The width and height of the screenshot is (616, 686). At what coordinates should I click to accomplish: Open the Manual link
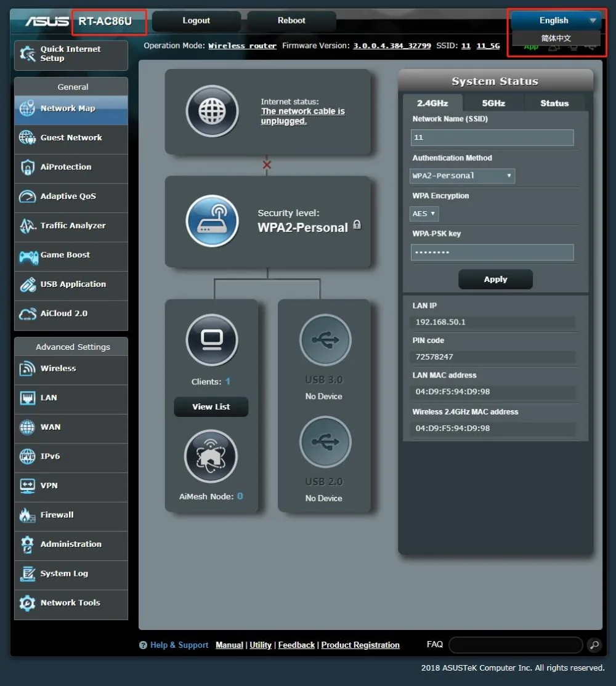pyautogui.click(x=229, y=645)
